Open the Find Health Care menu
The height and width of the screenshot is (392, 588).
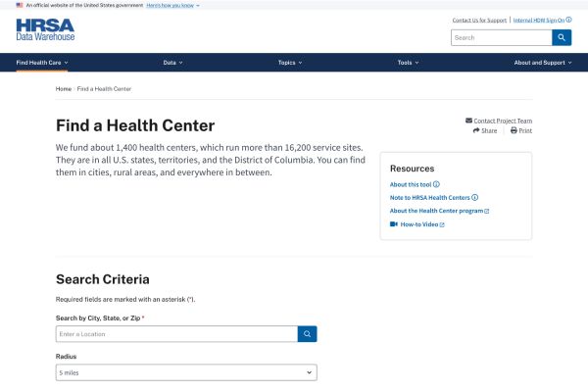[x=42, y=63]
